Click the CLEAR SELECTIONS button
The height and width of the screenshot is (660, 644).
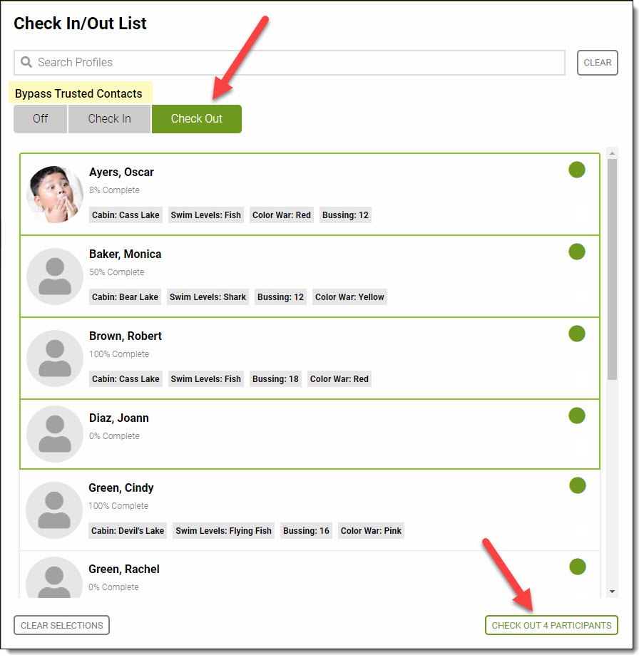(61, 625)
